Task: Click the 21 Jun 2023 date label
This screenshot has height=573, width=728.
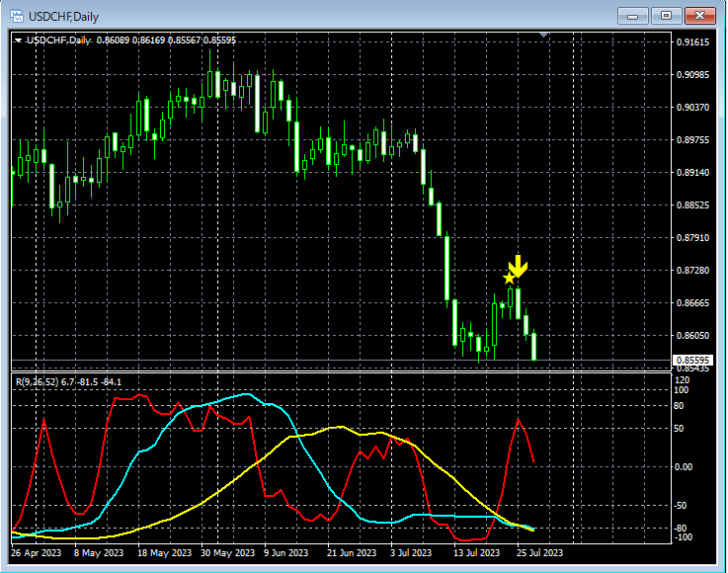Action: click(352, 553)
